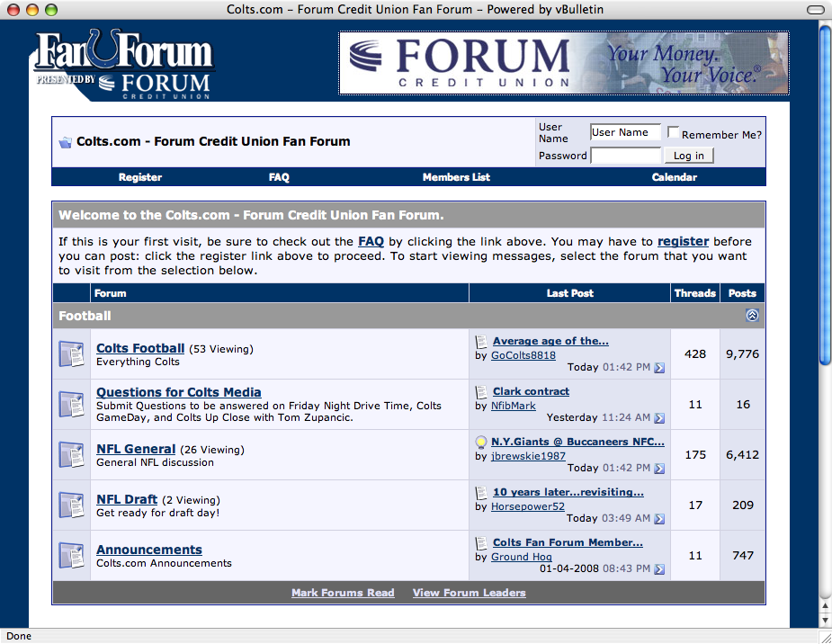Click the NFL General forum status icon
832x644 pixels.
pos(71,454)
